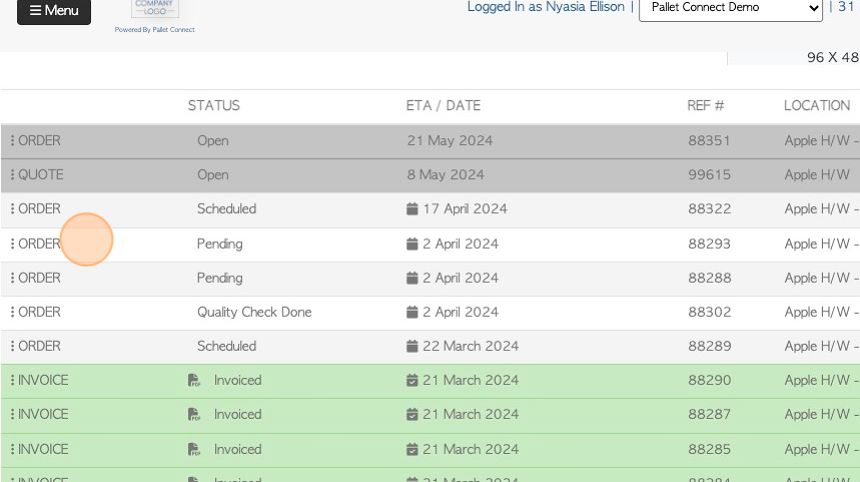Open the main Menu button
The width and height of the screenshot is (860, 482).
pos(54,10)
